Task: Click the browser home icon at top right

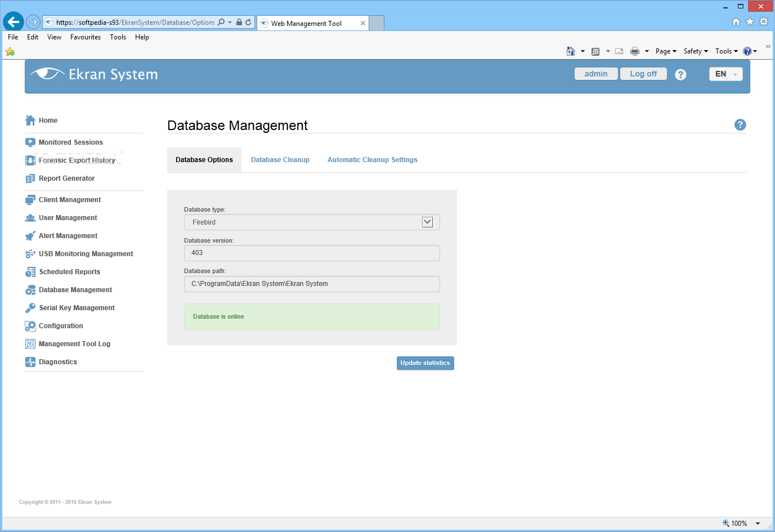Action: 736,21
